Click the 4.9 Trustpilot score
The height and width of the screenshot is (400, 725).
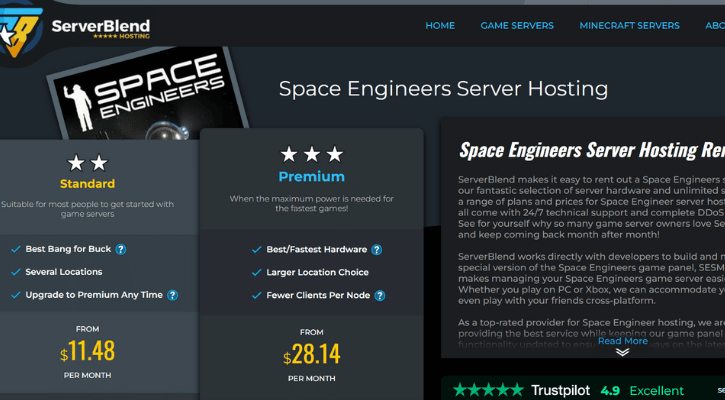pyautogui.click(x=610, y=390)
